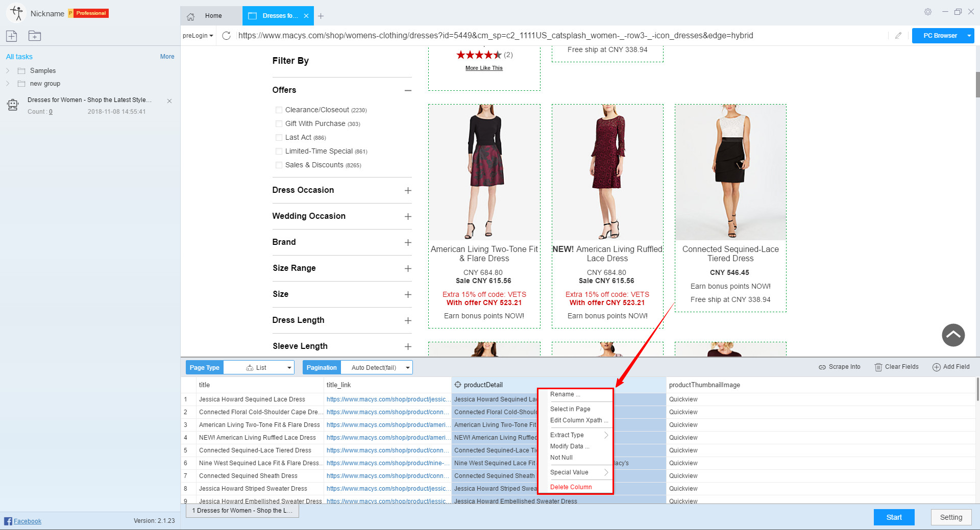Toggle Clearance/Closeout checkbox
This screenshot has height=530, width=980.
[x=279, y=110]
